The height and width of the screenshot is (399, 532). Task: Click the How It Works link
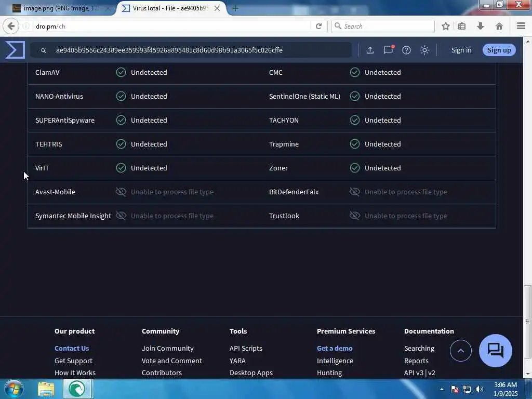pyautogui.click(x=75, y=373)
